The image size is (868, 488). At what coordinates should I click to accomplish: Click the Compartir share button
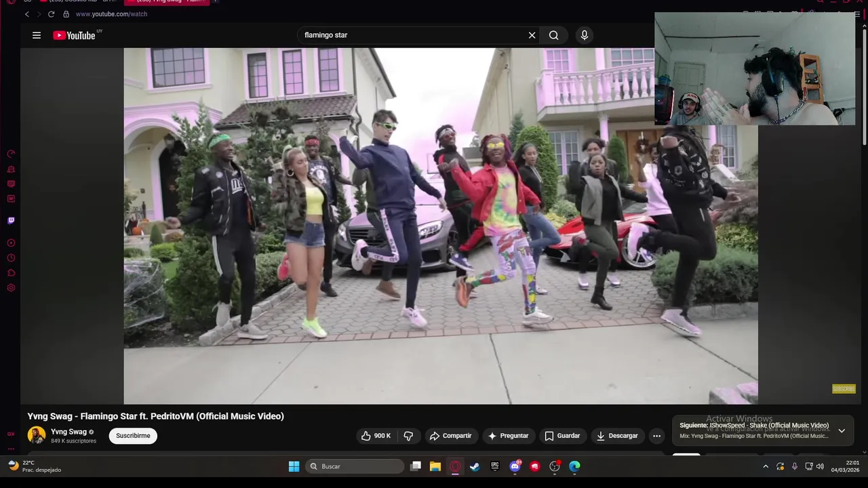pyautogui.click(x=450, y=436)
